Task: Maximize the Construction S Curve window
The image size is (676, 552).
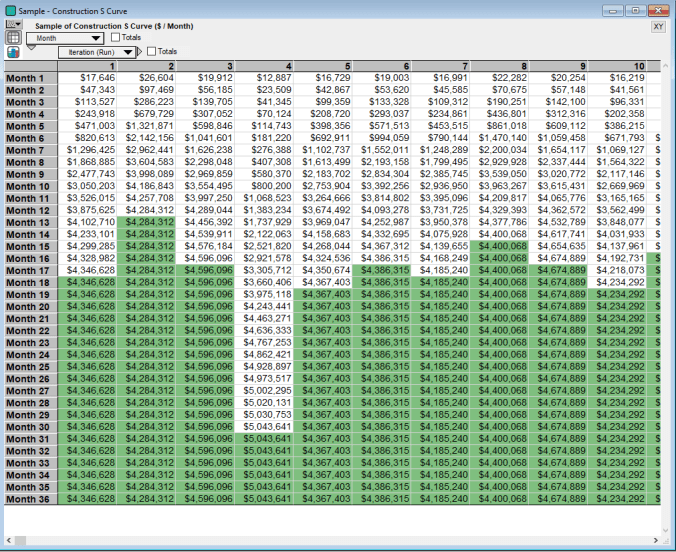Action: (x=635, y=8)
